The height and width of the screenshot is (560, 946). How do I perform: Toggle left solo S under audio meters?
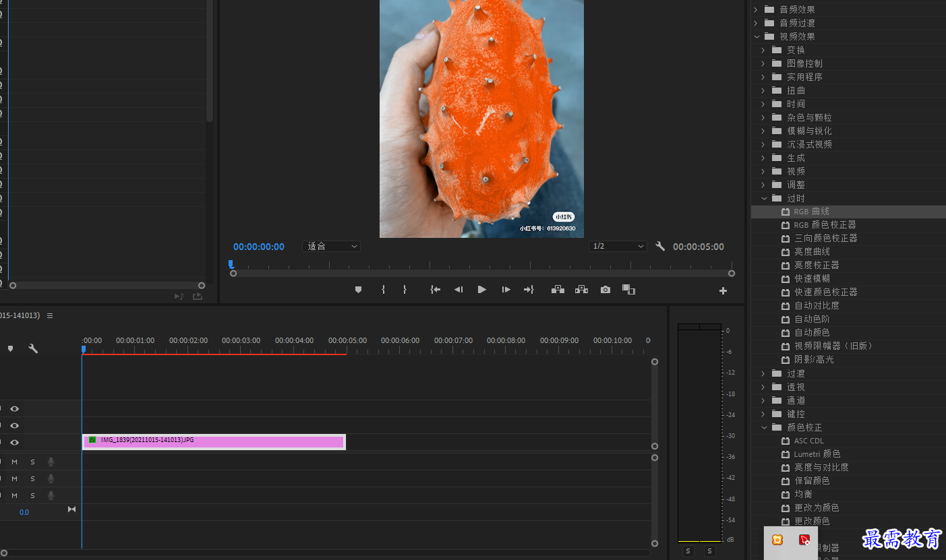pyautogui.click(x=688, y=551)
